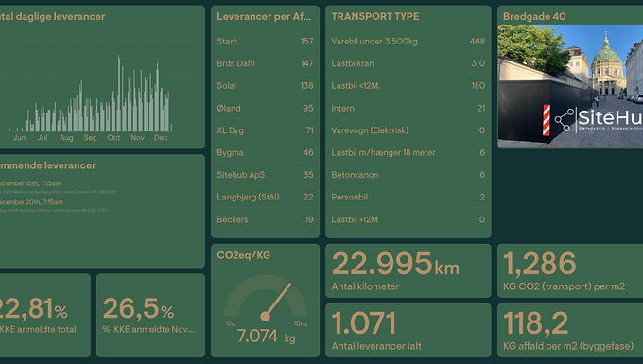Click the 7.074 kg gauge value
This screenshot has height=364, width=643.
pyautogui.click(x=266, y=337)
